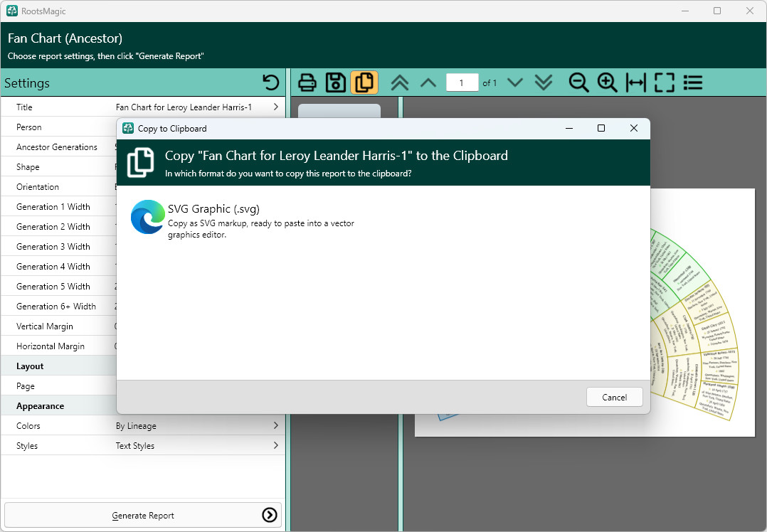Viewport: 767px width, 532px height.
Task: Click the Generate Report button
Action: pyautogui.click(x=143, y=515)
